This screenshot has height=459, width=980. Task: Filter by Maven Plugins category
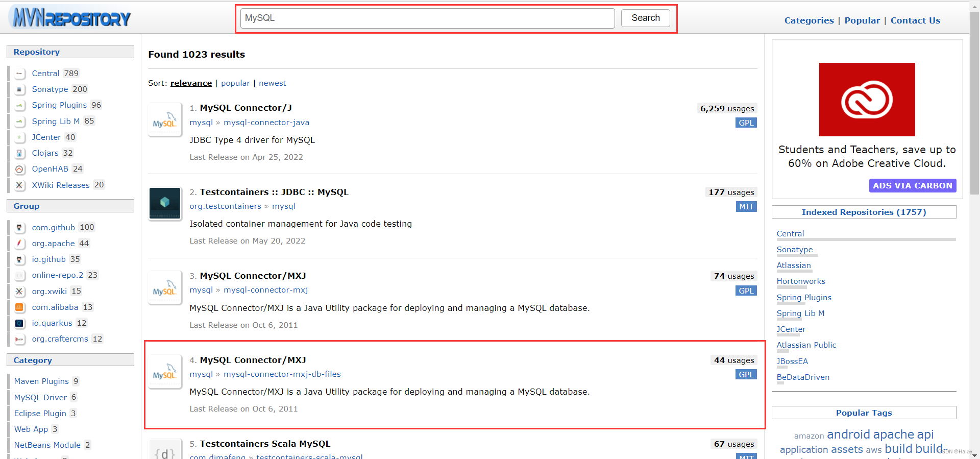(x=41, y=381)
